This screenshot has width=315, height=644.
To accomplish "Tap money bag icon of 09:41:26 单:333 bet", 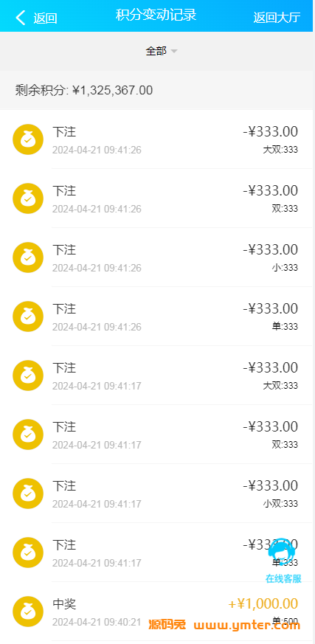I will tap(28, 316).
